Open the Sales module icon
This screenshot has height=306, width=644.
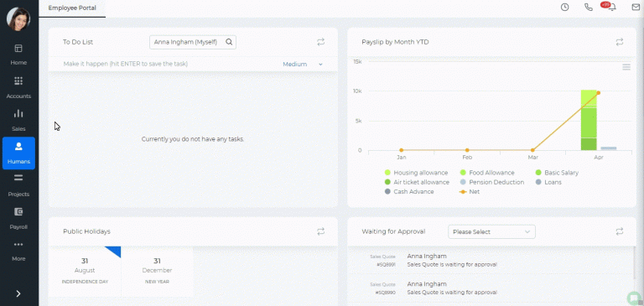pyautogui.click(x=18, y=114)
